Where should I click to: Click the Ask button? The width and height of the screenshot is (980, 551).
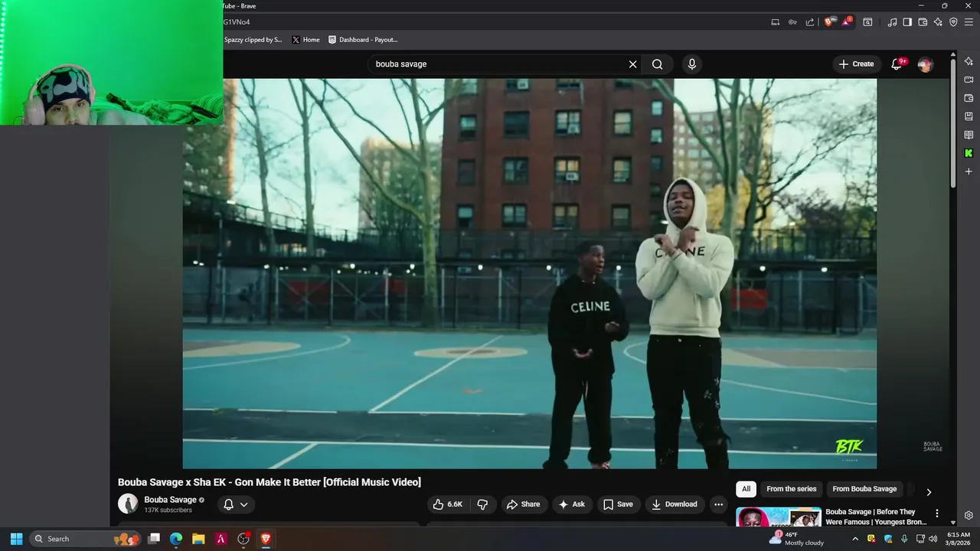coord(572,504)
